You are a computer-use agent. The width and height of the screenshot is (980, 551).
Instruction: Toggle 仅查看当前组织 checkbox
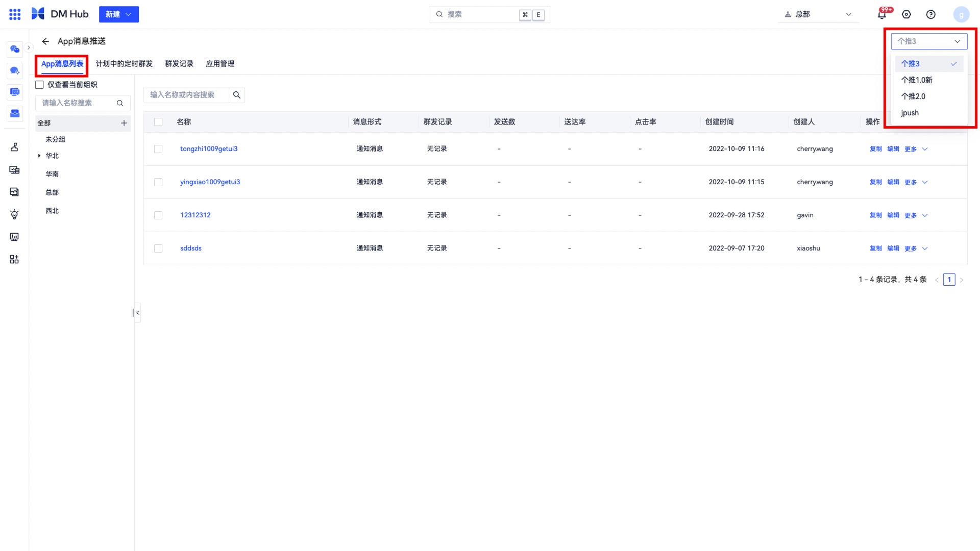pyautogui.click(x=39, y=85)
